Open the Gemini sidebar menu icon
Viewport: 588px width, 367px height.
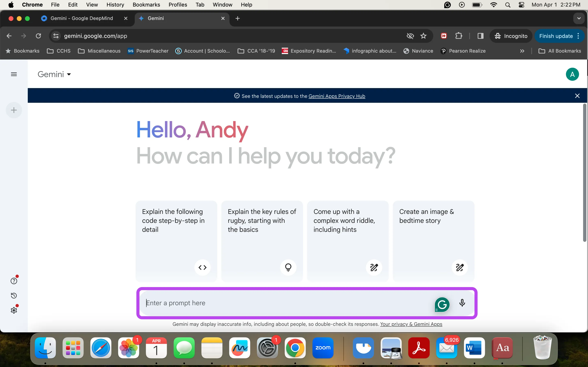14,74
